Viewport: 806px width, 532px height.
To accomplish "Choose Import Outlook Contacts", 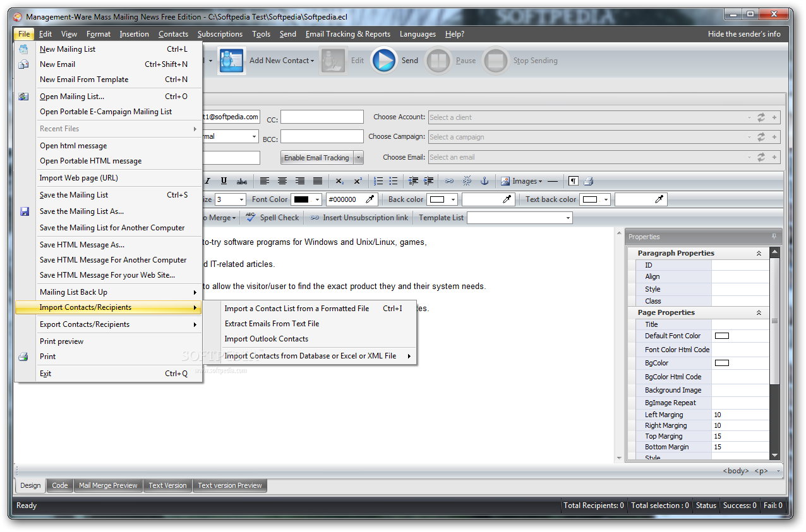I will [267, 339].
